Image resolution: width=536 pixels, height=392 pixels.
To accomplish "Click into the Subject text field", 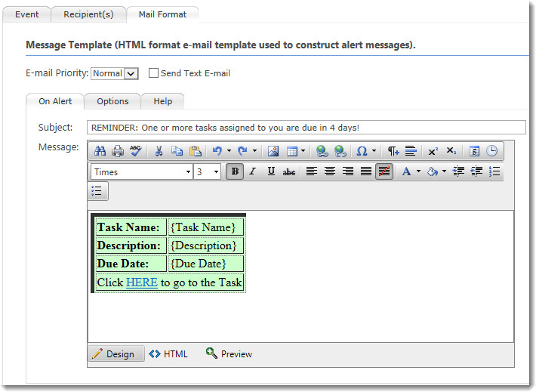I will tap(307, 128).
